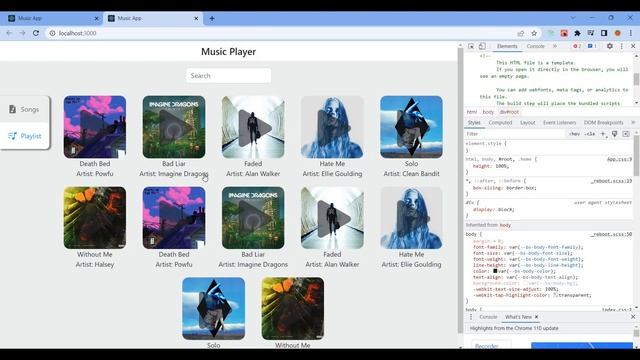Click the styles Filter field
Viewport: 640px width, 360px height.
click(x=515, y=134)
